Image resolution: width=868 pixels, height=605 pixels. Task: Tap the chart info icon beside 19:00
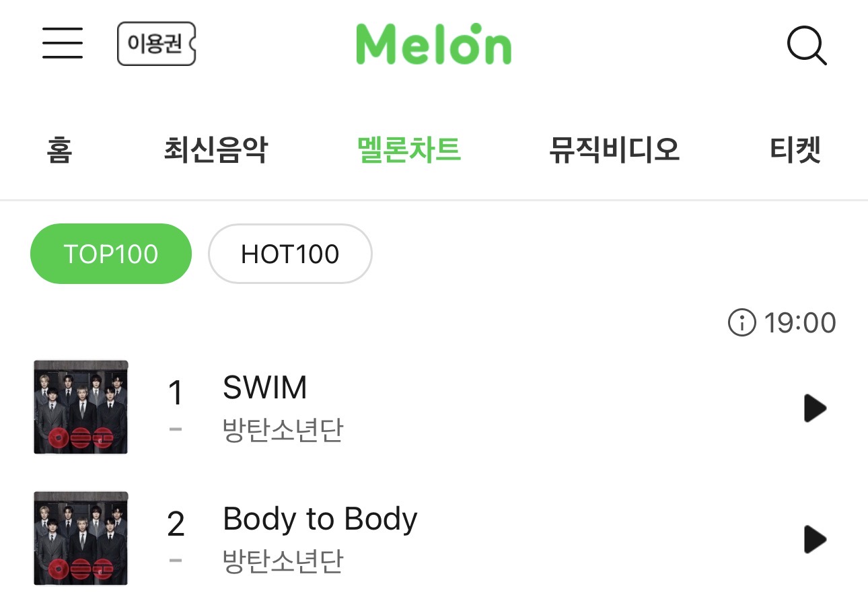point(740,323)
